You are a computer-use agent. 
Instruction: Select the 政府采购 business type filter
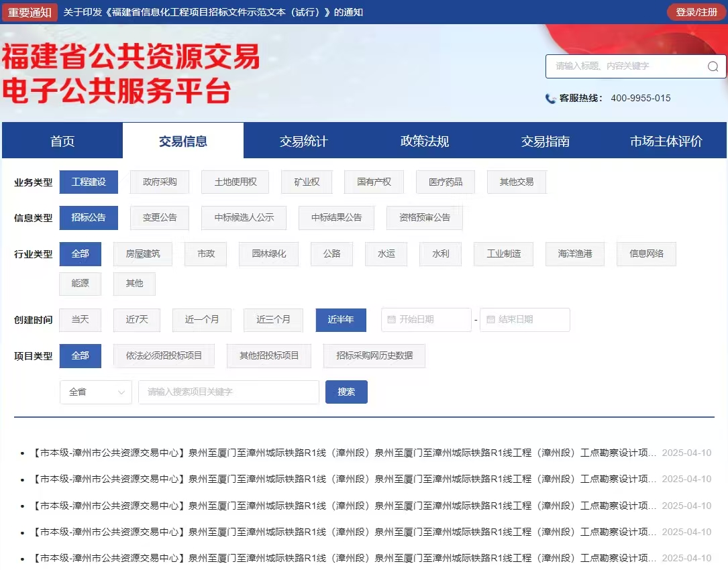click(x=160, y=182)
